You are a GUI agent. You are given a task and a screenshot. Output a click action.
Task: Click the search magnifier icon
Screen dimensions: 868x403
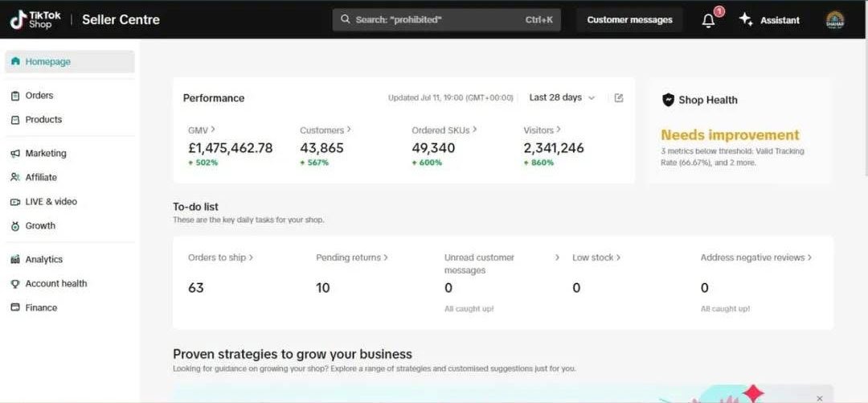pyautogui.click(x=346, y=19)
